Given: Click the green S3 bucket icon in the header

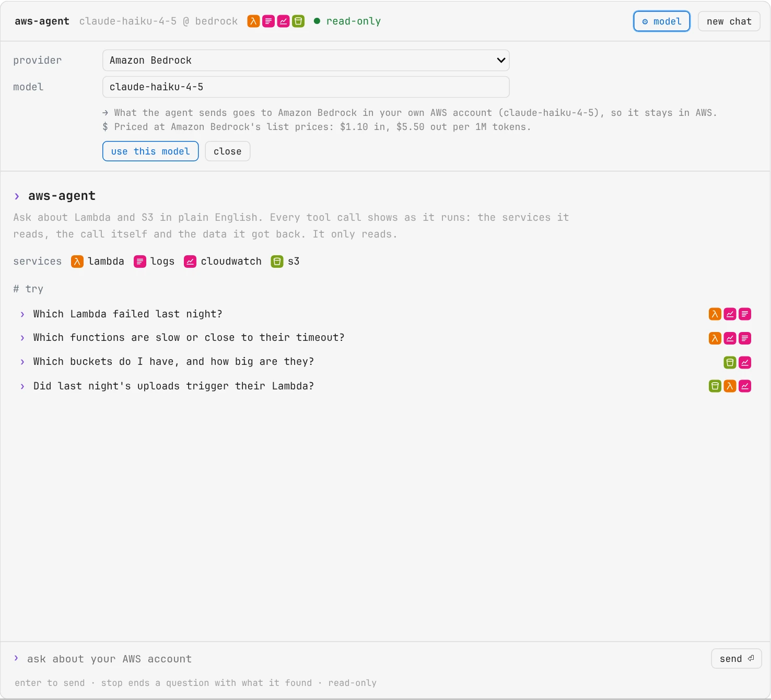Looking at the screenshot, I should tap(298, 21).
